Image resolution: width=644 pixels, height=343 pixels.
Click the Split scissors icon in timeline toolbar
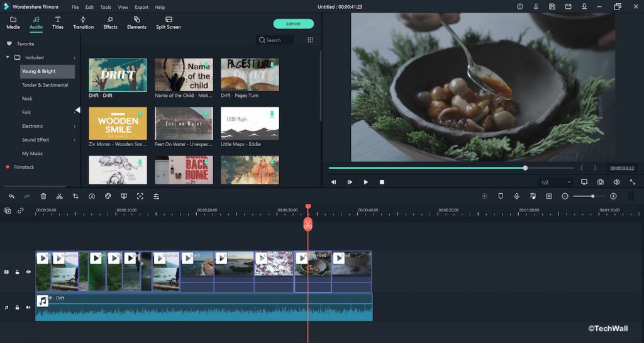click(x=59, y=196)
